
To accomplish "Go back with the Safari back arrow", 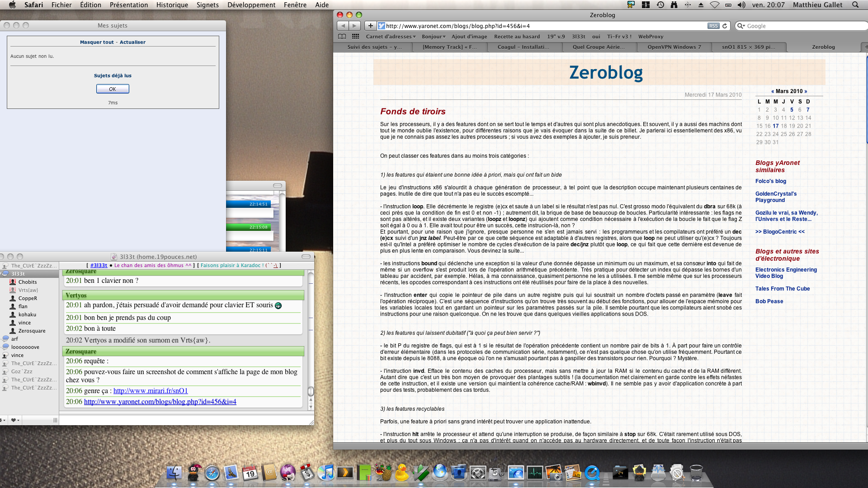I will coord(343,26).
